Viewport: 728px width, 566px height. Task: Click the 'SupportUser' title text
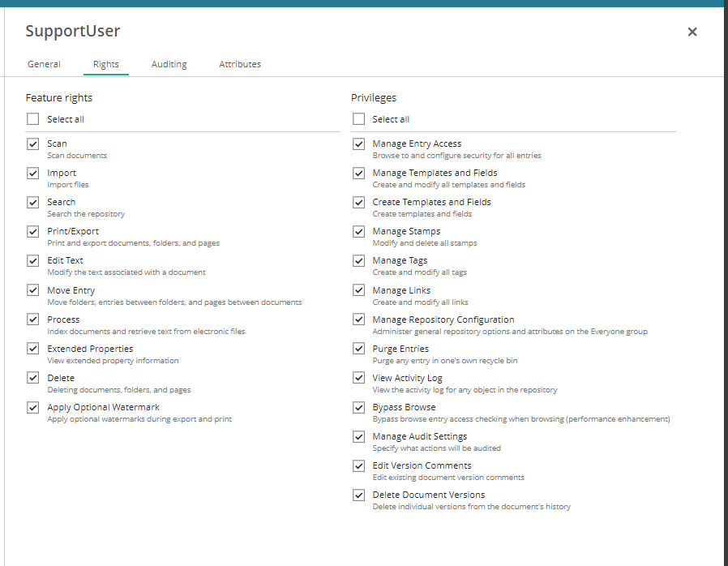point(73,31)
